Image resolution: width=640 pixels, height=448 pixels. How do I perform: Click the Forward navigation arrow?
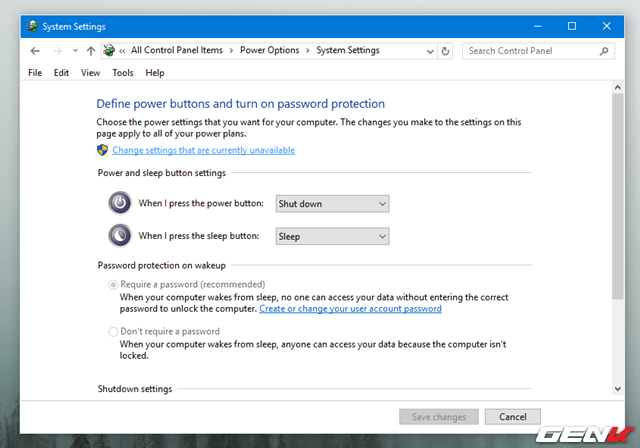point(58,51)
